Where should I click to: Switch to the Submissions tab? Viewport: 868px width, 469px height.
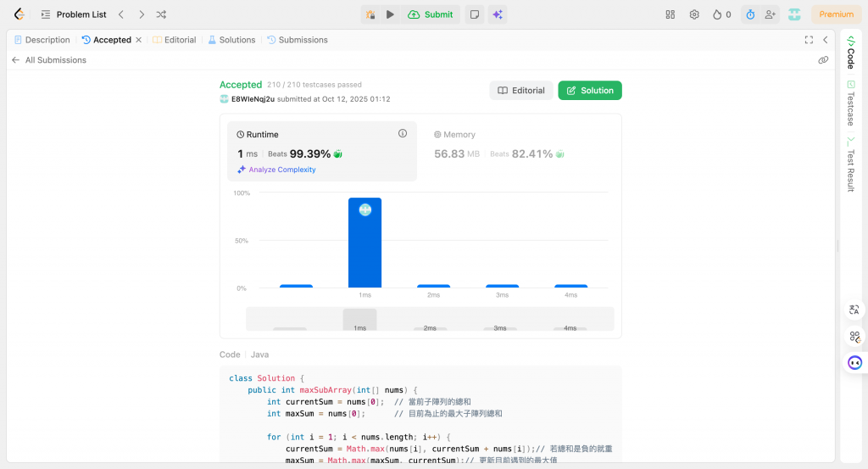[298, 40]
